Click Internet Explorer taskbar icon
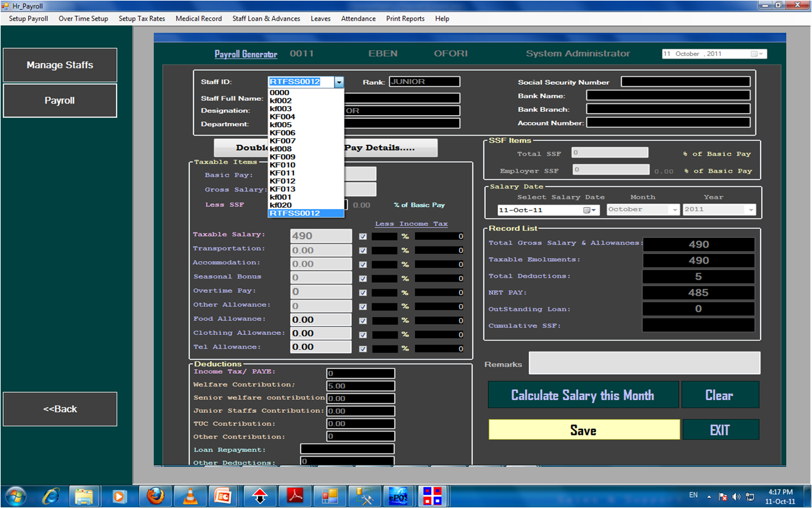The height and width of the screenshot is (508, 812). (x=51, y=496)
